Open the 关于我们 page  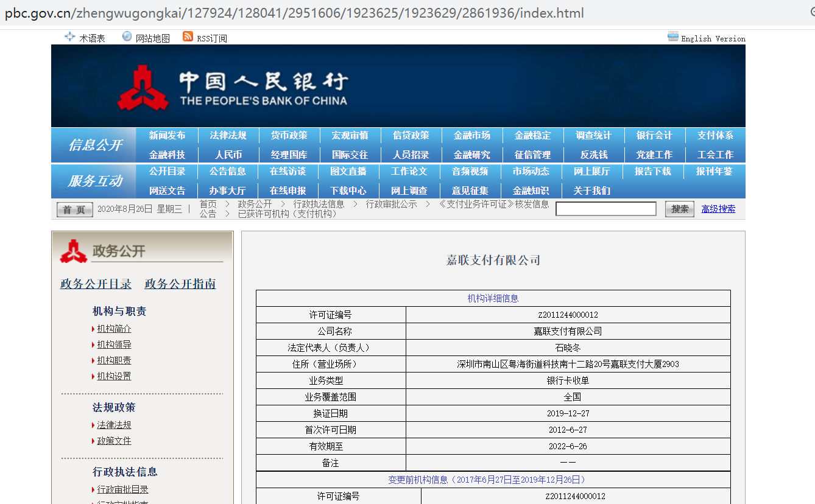(591, 191)
